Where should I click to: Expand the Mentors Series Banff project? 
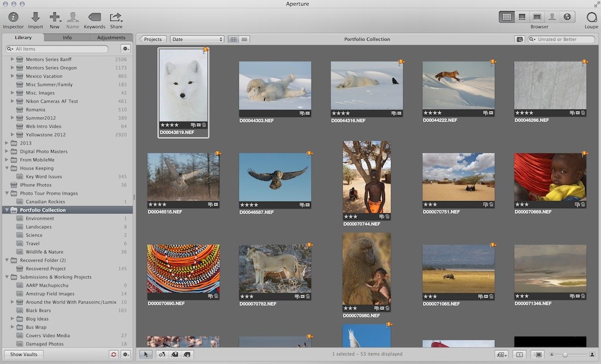pyautogui.click(x=12, y=59)
